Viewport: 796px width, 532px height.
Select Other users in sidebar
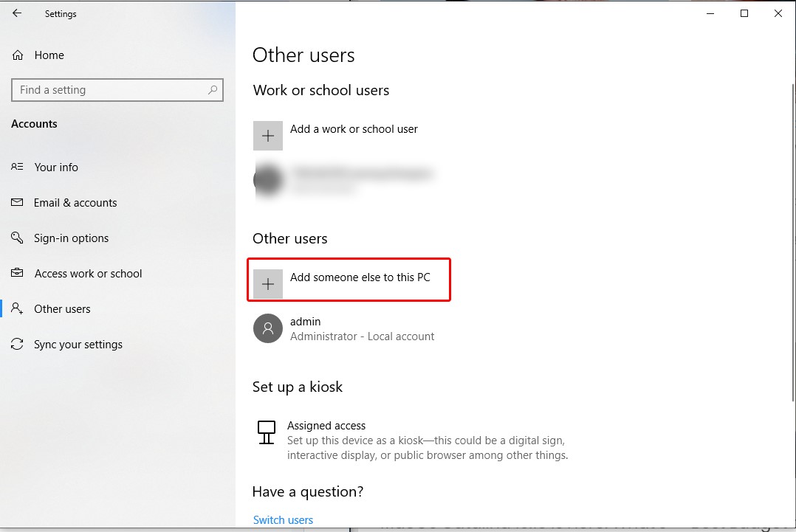point(62,308)
